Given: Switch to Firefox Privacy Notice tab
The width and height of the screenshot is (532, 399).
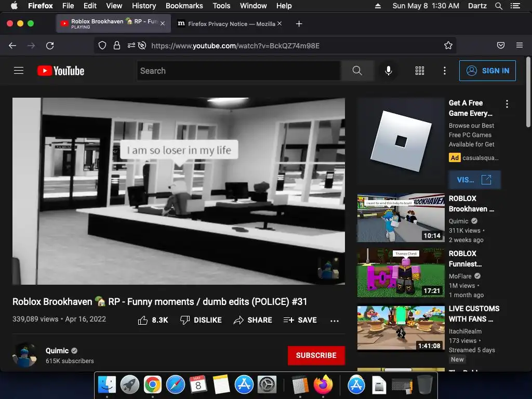Looking at the screenshot, I should (x=229, y=24).
